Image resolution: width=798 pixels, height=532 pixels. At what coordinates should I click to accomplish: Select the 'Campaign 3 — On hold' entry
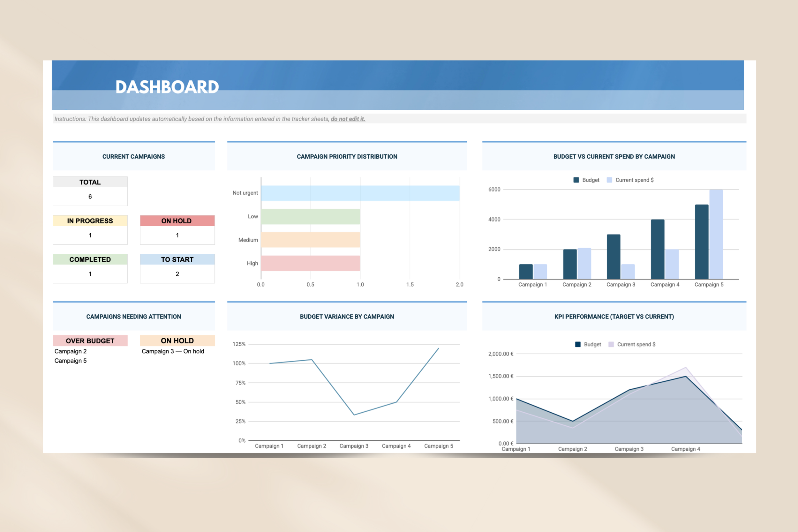(173, 351)
